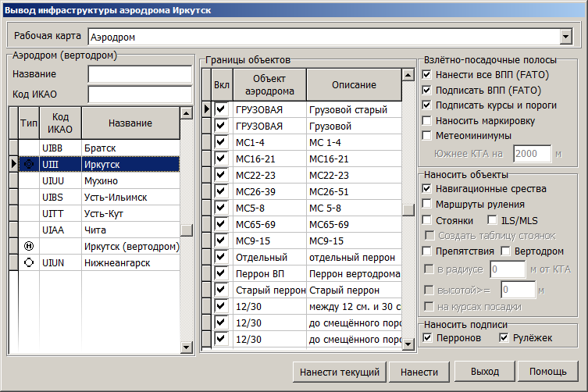Toggle the Рулёжек labels checkbox

[x=504, y=337]
